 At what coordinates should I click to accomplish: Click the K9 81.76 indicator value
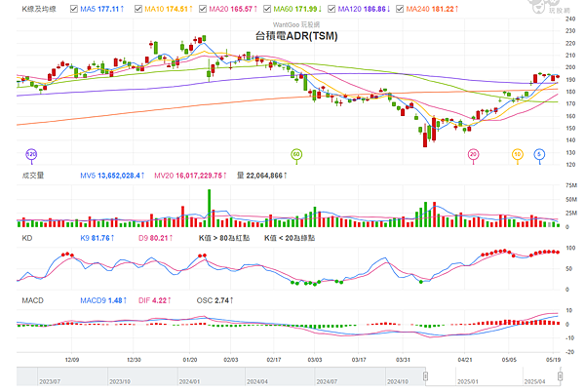[x=97, y=238]
